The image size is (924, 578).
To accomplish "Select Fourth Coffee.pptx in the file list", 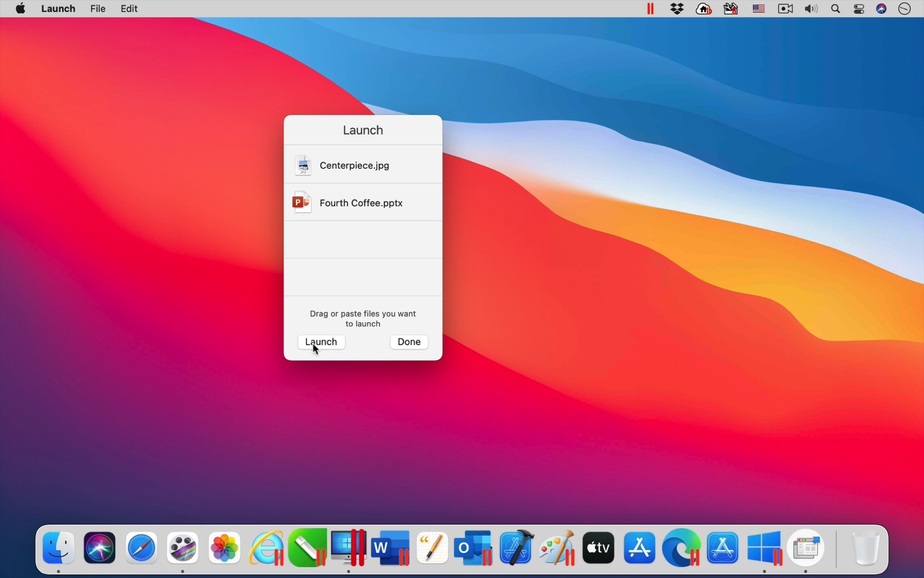I will (x=361, y=202).
